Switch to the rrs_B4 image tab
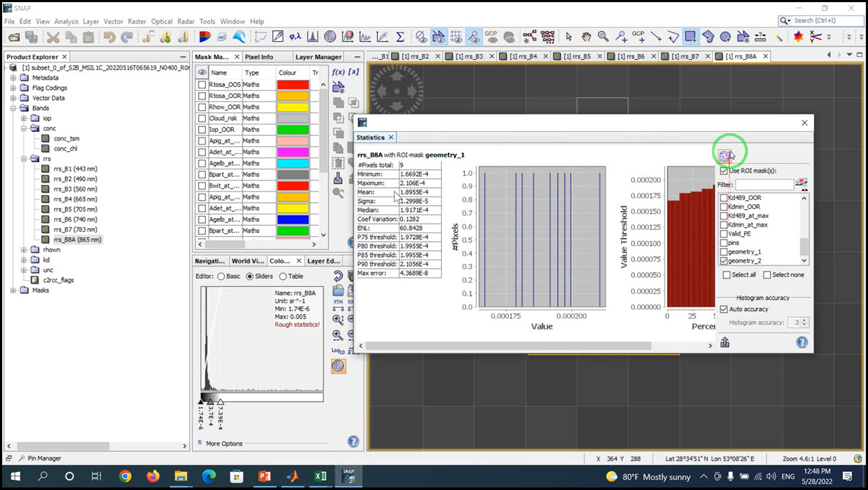Image resolution: width=868 pixels, height=490 pixels. (523, 56)
